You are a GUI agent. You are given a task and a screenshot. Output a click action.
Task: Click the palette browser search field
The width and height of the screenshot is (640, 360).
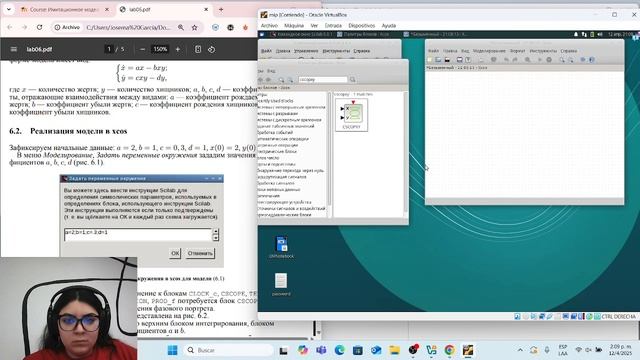322,80
